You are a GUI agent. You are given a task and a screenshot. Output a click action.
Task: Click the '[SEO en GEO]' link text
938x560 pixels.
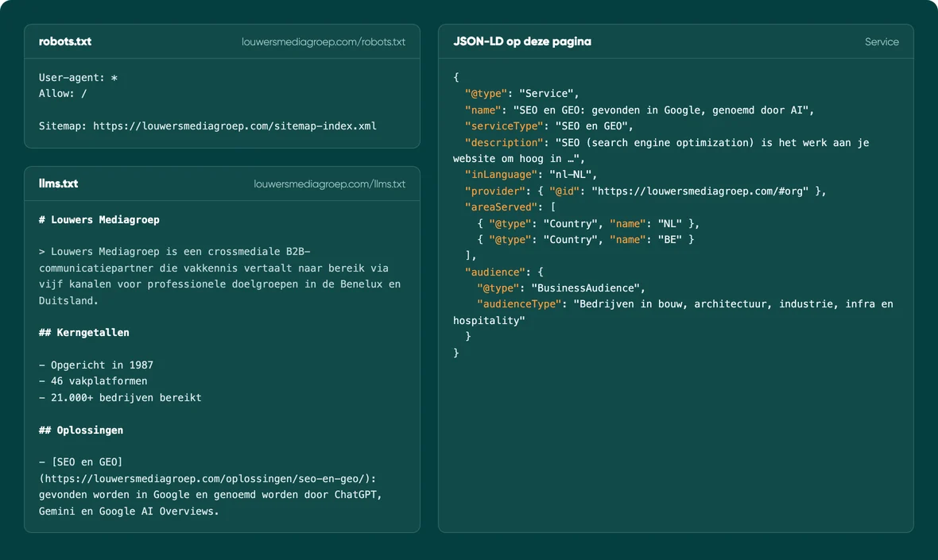coord(87,462)
